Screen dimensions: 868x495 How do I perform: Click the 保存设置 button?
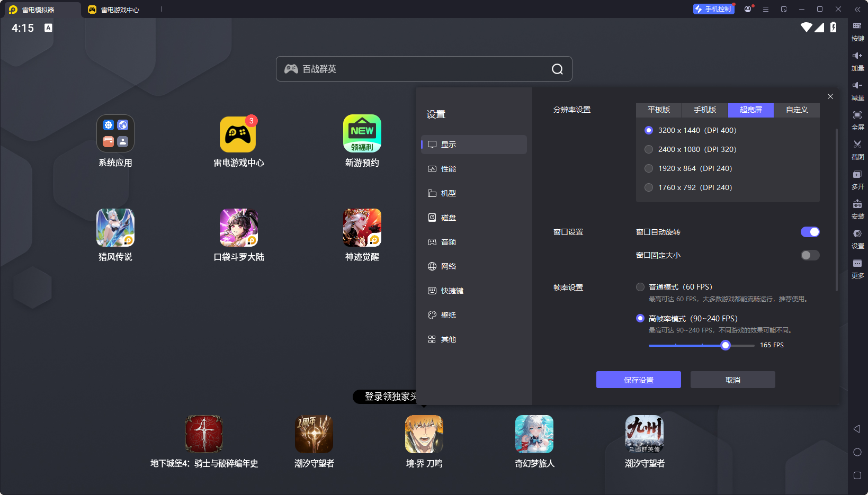[x=639, y=380]
